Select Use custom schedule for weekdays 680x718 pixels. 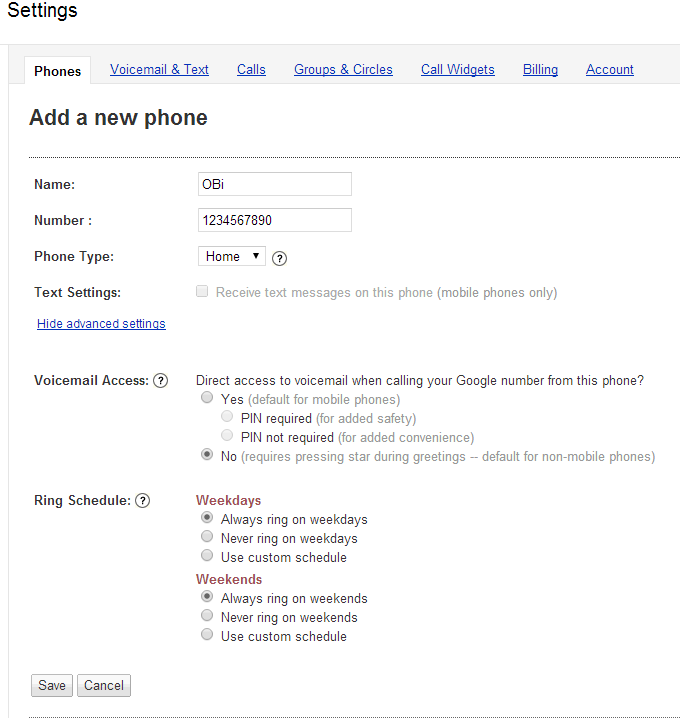(207, 556)
